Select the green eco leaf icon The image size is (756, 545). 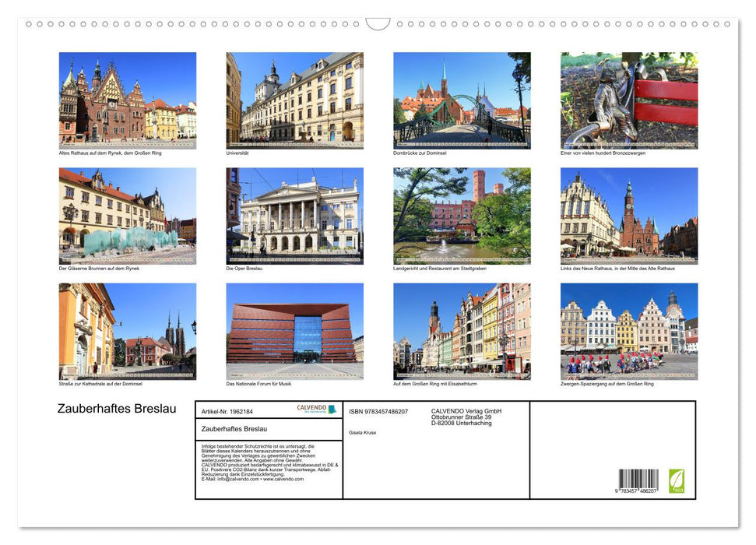(677, 483)
